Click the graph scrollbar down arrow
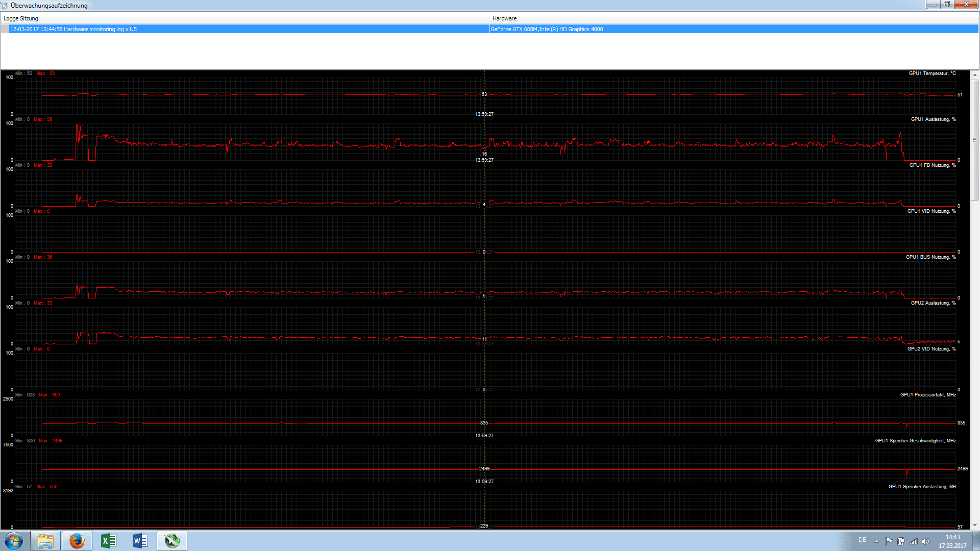This screenshot has height=551, width=980. tap(974, 525)
